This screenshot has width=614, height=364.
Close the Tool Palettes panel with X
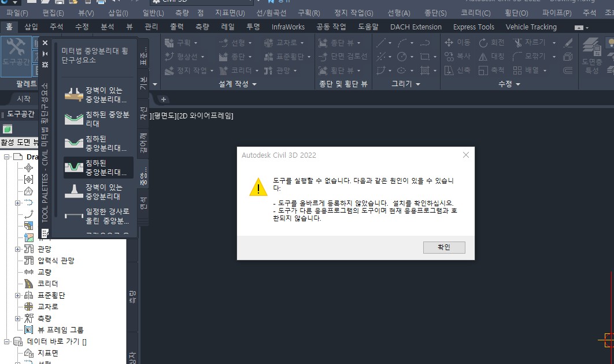point(45,43)
